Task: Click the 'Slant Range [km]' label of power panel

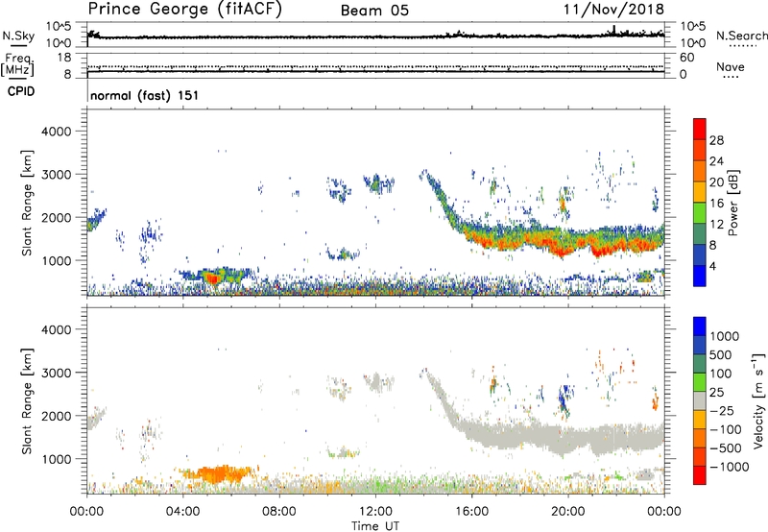Action: [x=27, y=203]
